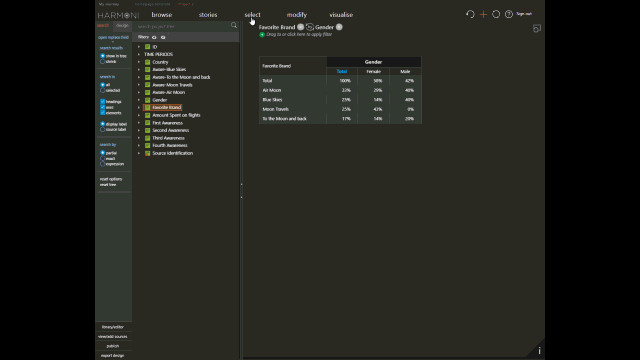Expand the ID tree node arrow
The image size is (640, 360).
[139, 47]
